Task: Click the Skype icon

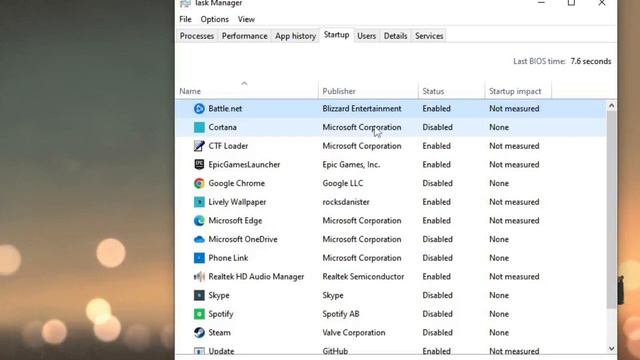Action: pos(199,295)
